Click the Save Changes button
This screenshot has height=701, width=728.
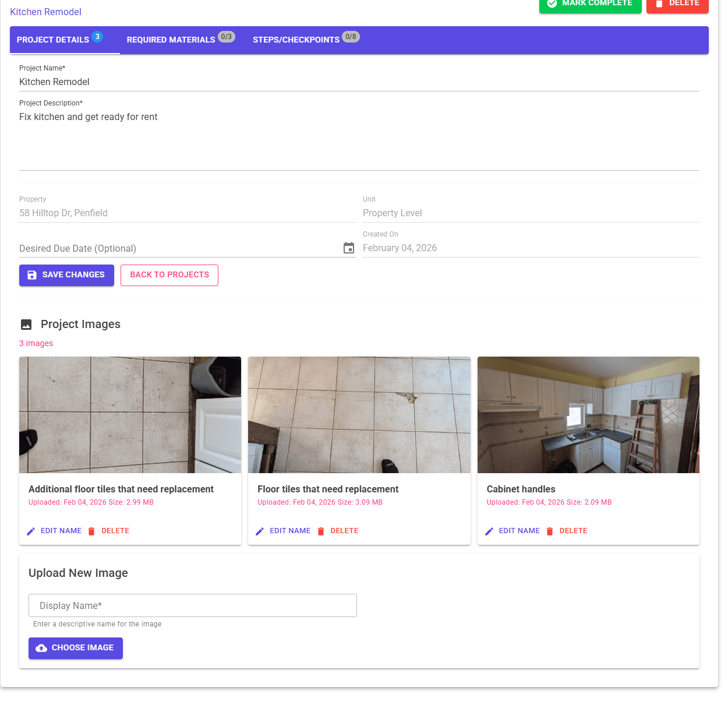[66, 275]
